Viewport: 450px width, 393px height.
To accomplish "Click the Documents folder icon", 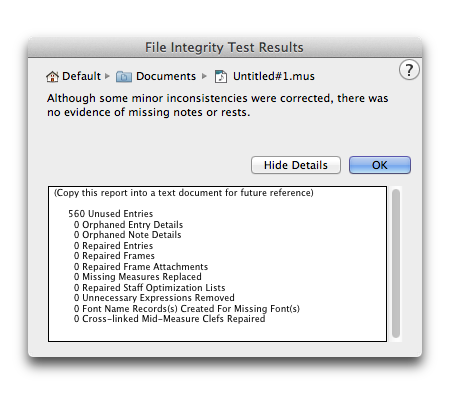I will coord(124,77).
